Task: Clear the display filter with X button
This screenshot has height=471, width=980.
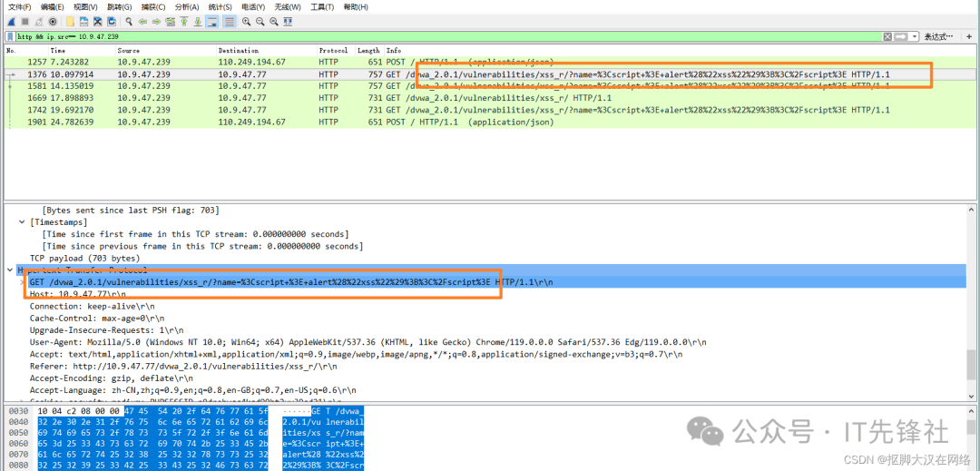Action: point(888,36)
